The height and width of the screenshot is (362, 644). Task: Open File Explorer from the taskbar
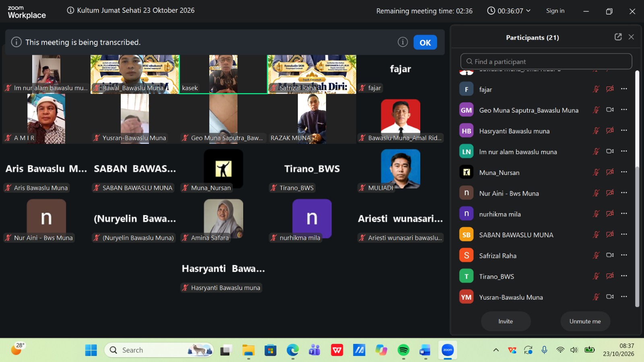coord(248,350)
